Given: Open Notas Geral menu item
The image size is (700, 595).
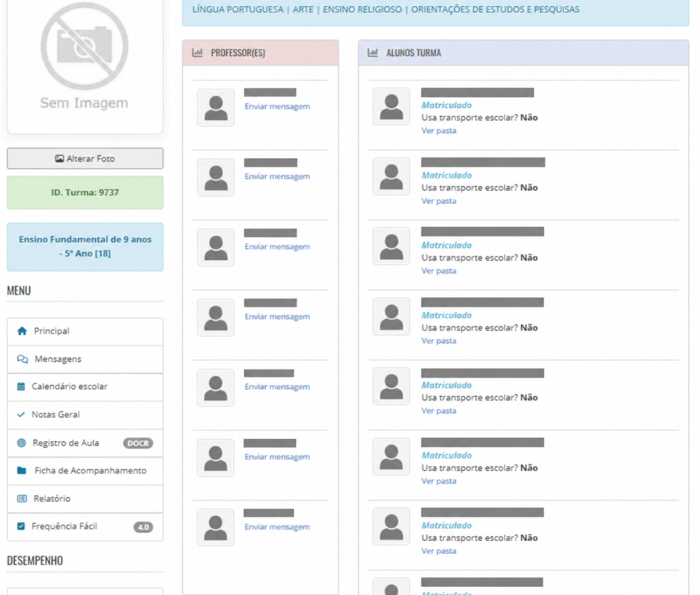Looking at the screenshot, I should pos(85,415).
